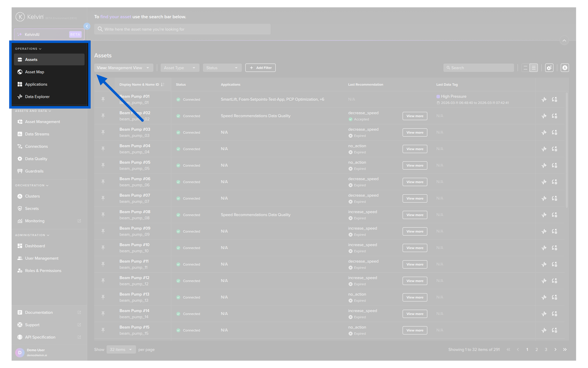Change the items per page dropdown
This screenshot has height=368, width=588.
coord(121,350)
